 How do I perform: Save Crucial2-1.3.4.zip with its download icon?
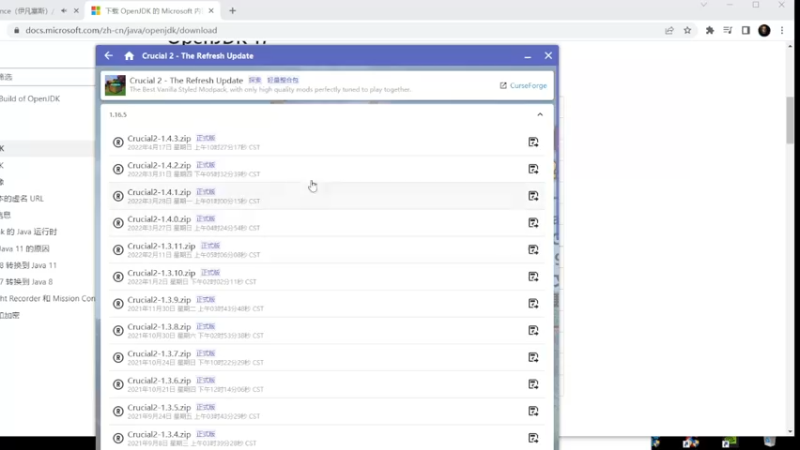pos(533,438)
